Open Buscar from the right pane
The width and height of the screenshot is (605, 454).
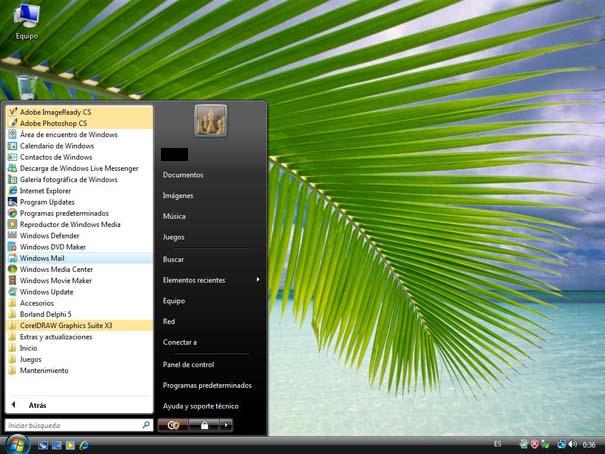pyautogui.click(x=173, y=259)
